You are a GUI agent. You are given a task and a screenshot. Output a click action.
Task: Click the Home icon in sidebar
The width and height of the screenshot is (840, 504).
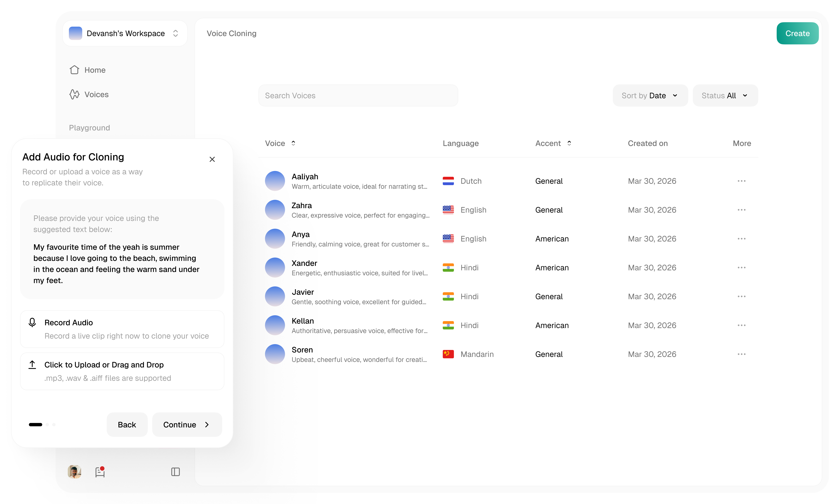coord(74,70)
